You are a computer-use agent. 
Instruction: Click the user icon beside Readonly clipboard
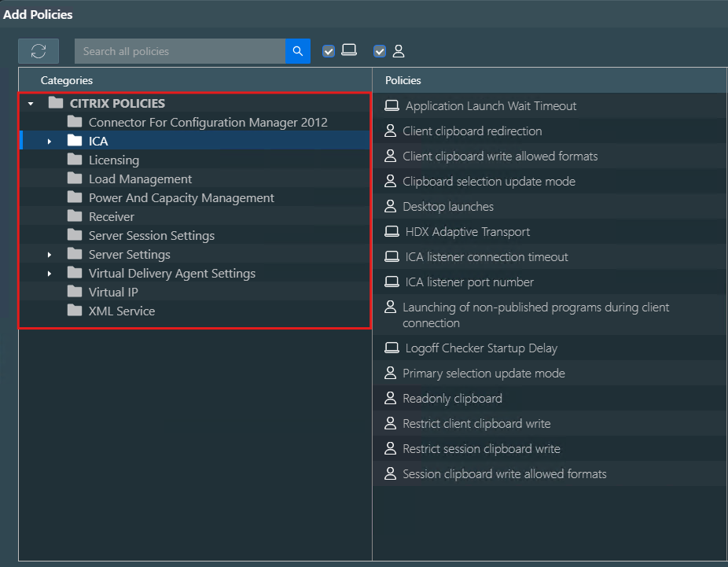point(390,399)
